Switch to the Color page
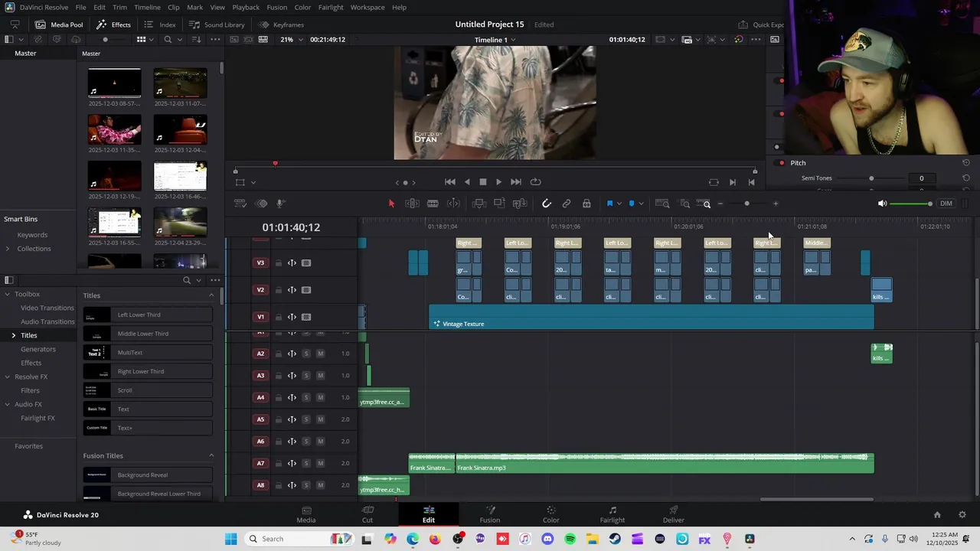 [551, 514]
